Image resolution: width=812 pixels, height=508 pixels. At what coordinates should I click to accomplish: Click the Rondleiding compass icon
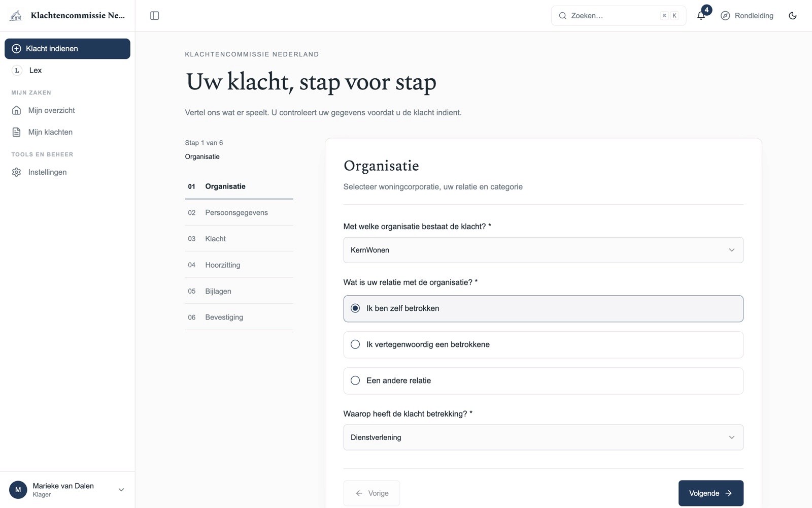[725, 16]
